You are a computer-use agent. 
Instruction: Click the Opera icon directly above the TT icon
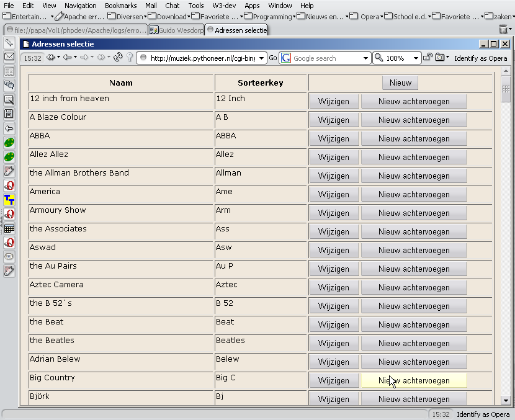9,185
